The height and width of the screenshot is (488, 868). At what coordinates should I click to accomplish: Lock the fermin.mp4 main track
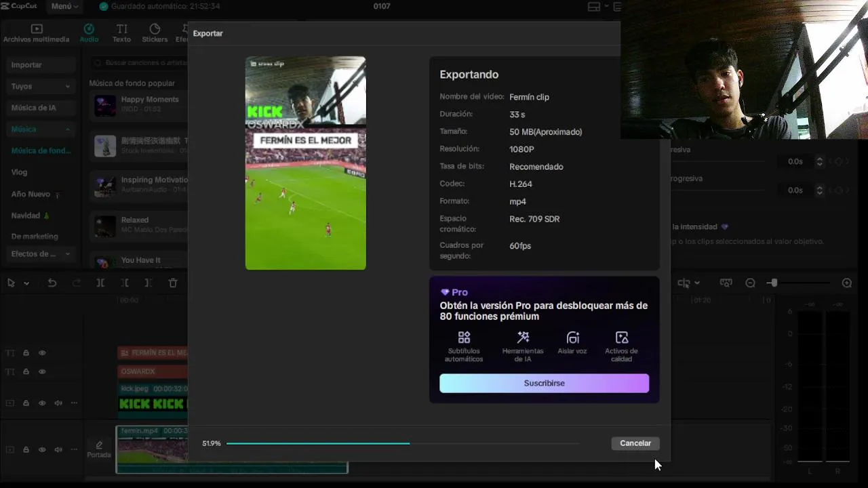tap(26, 449)
